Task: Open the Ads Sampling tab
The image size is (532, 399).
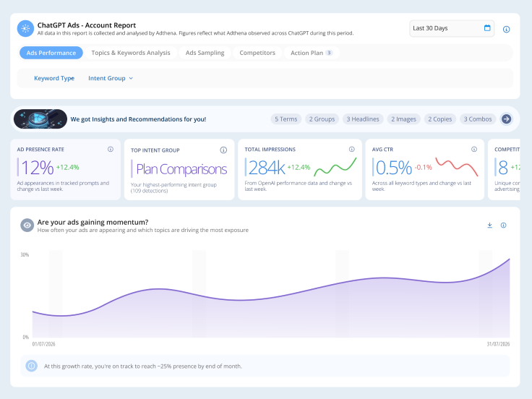Action: pyautogui.click(x=205, y=53)
